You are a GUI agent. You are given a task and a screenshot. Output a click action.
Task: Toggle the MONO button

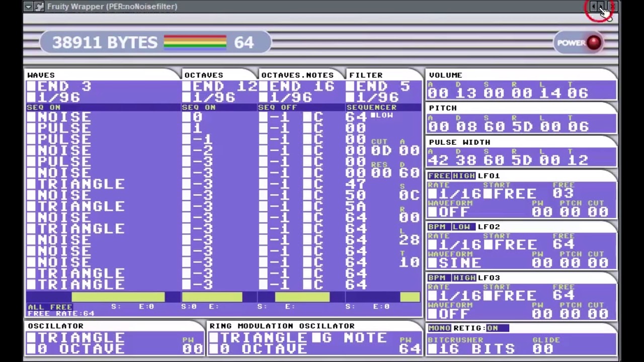coord(439,328)
